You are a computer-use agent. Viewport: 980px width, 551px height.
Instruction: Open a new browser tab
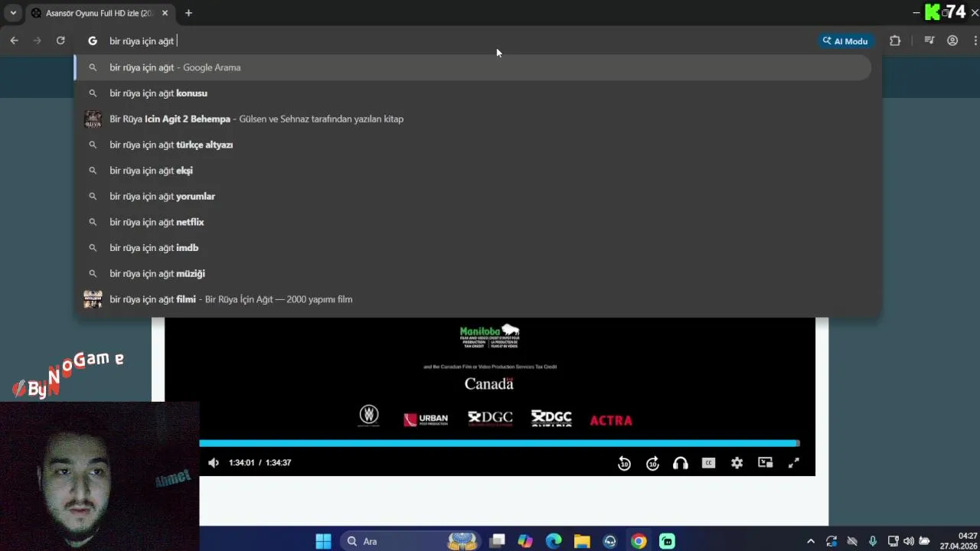pyautogui.click(x=188, y=13)
